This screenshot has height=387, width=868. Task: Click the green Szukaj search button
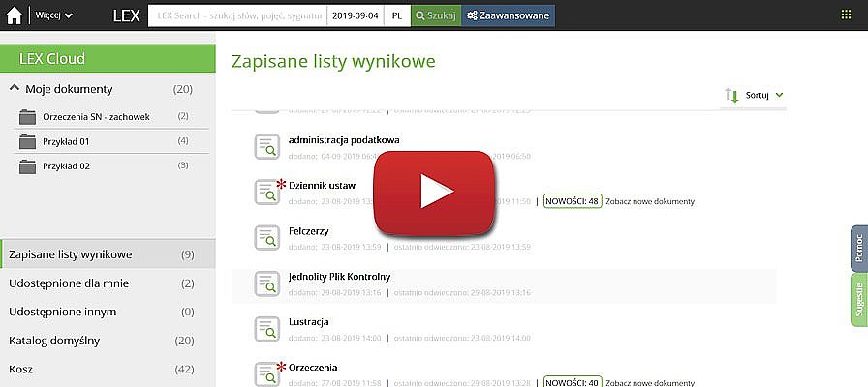434,15
